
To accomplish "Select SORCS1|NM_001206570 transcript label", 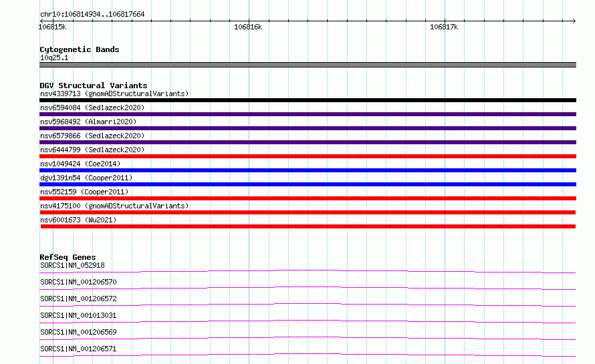I will click(78, 282).
